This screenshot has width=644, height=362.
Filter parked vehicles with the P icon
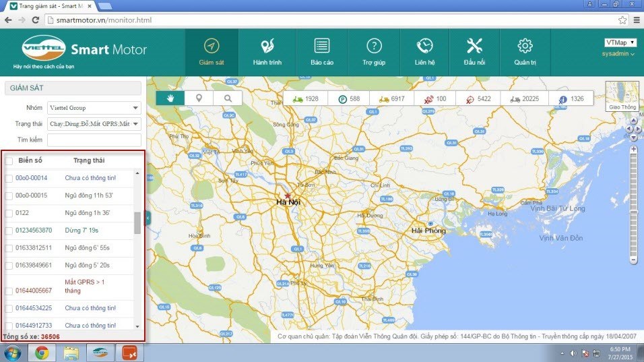point(342,99)
